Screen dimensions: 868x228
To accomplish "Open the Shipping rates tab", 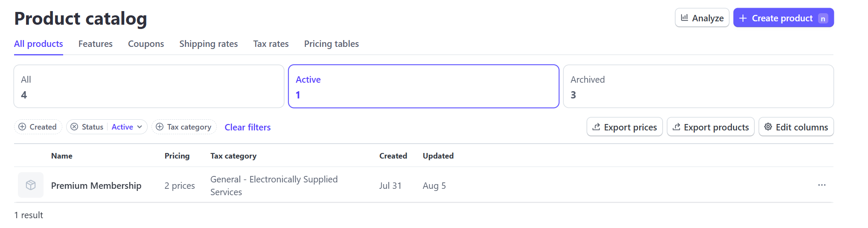I will point(209,44).
